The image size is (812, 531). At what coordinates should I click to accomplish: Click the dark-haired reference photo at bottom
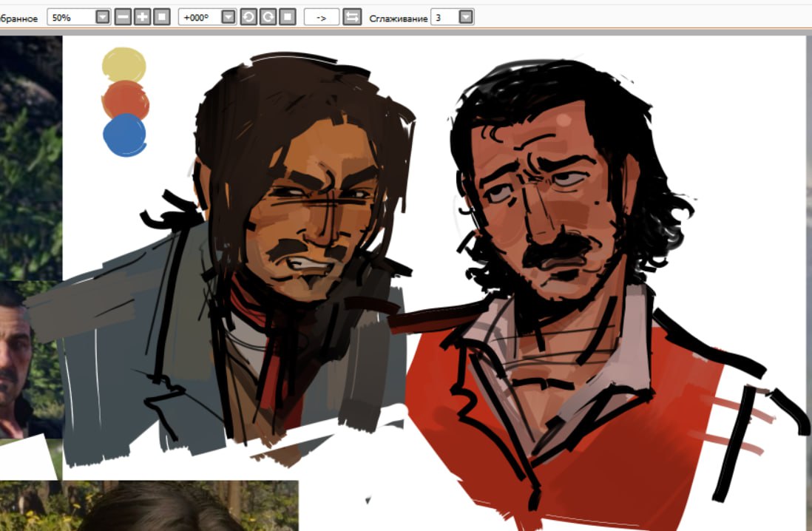pyautogui.click(x=149, y=506)
